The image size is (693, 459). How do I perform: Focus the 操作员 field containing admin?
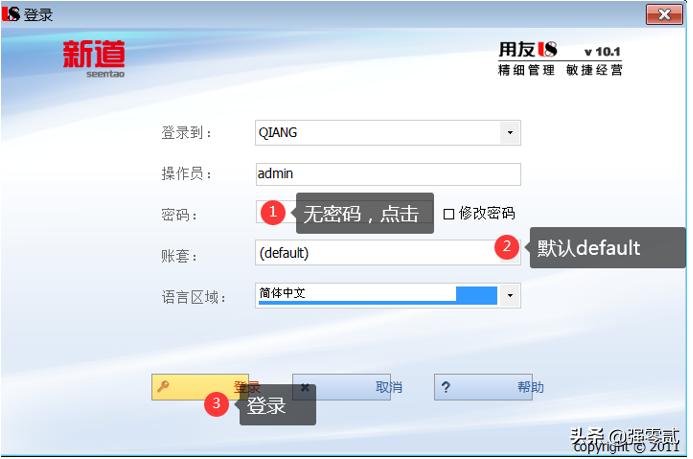[x=388, y=174]
